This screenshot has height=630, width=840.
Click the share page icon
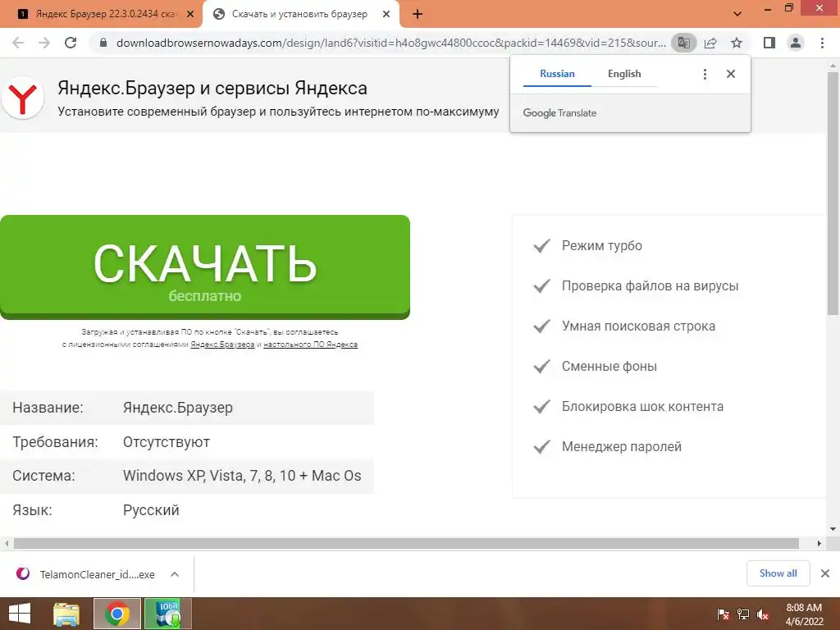(x=710, y=43)
